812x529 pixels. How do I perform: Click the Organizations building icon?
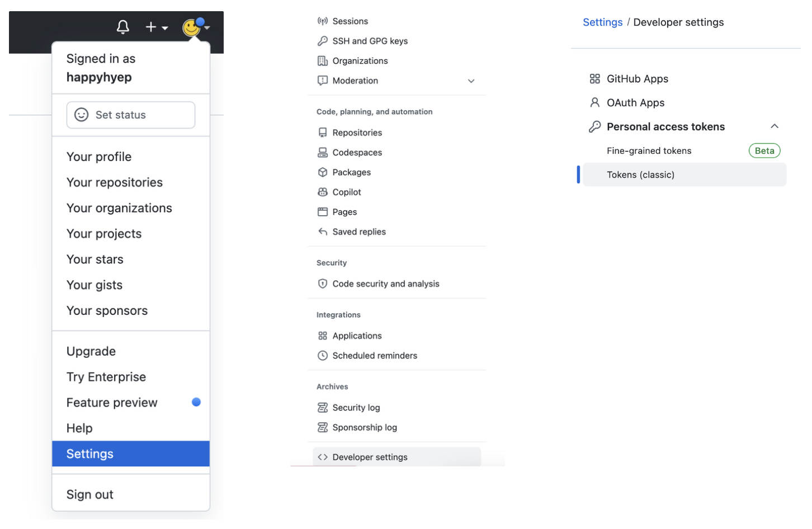[323, 61]
